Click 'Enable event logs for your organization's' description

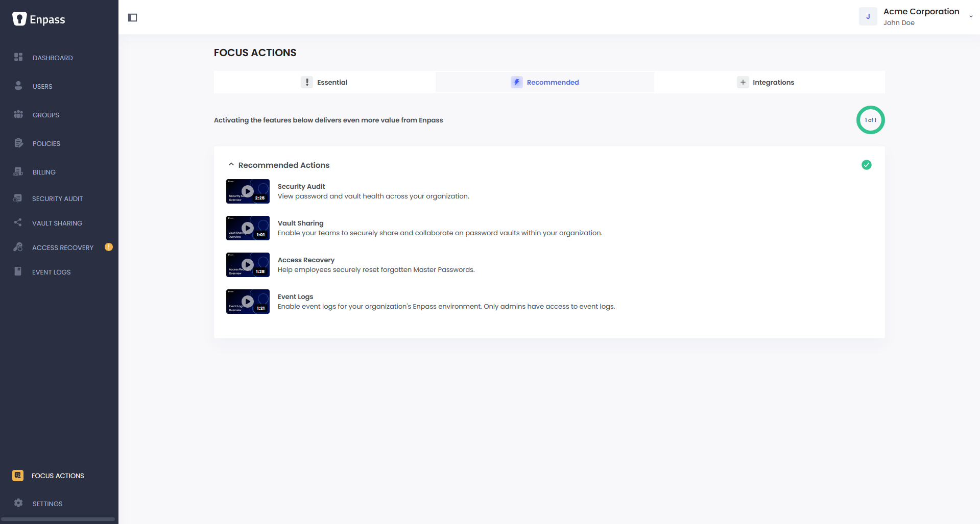click(446, 307)
